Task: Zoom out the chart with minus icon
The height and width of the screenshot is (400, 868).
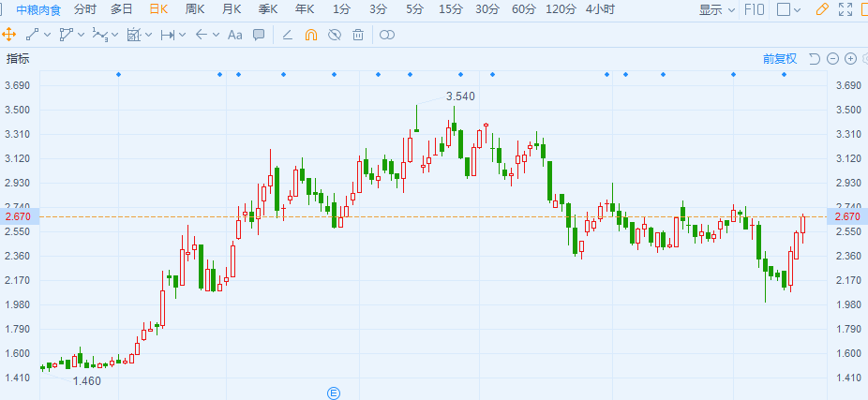Action: click(x=832, y=59)
